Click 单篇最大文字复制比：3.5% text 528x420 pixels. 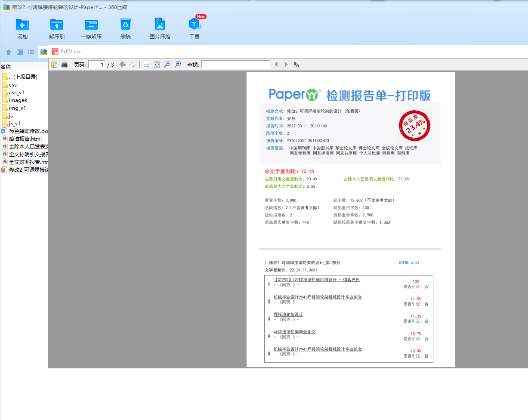click(x=290, y=187)
